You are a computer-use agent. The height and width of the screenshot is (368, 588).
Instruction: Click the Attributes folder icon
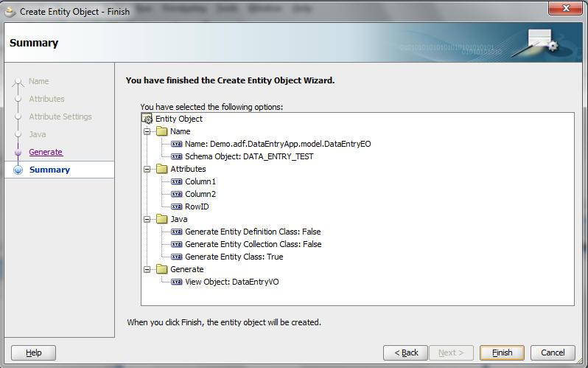[x=162, y=169]
